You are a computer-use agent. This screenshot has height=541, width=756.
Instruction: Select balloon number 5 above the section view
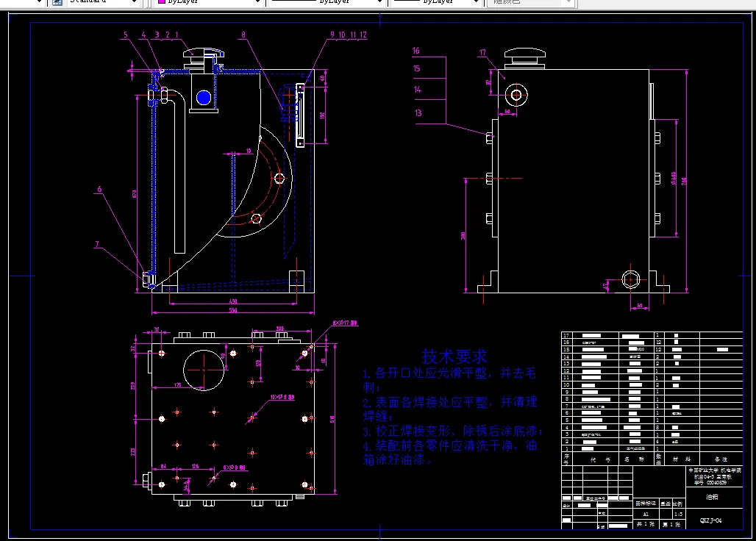click(126, 35)
